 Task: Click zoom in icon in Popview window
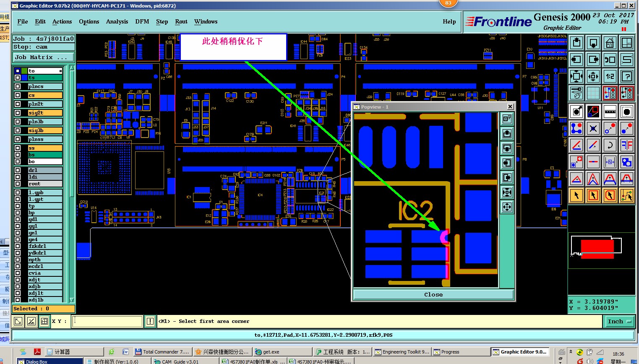[507, 192]
